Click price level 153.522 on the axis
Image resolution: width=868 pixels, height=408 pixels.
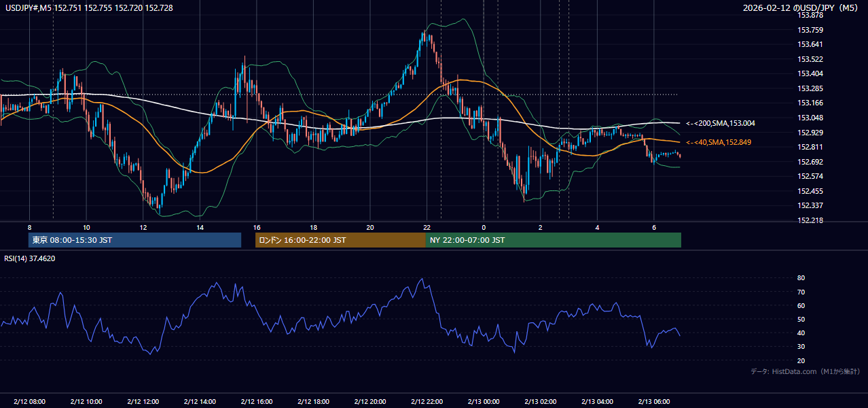810,59
